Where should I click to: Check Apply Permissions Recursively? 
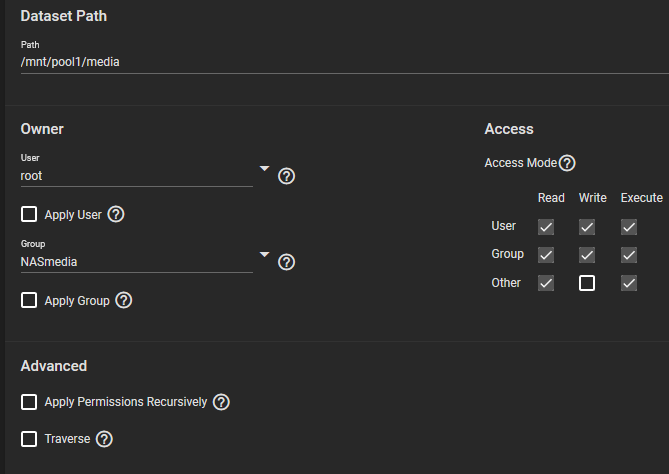pos(29,402)
